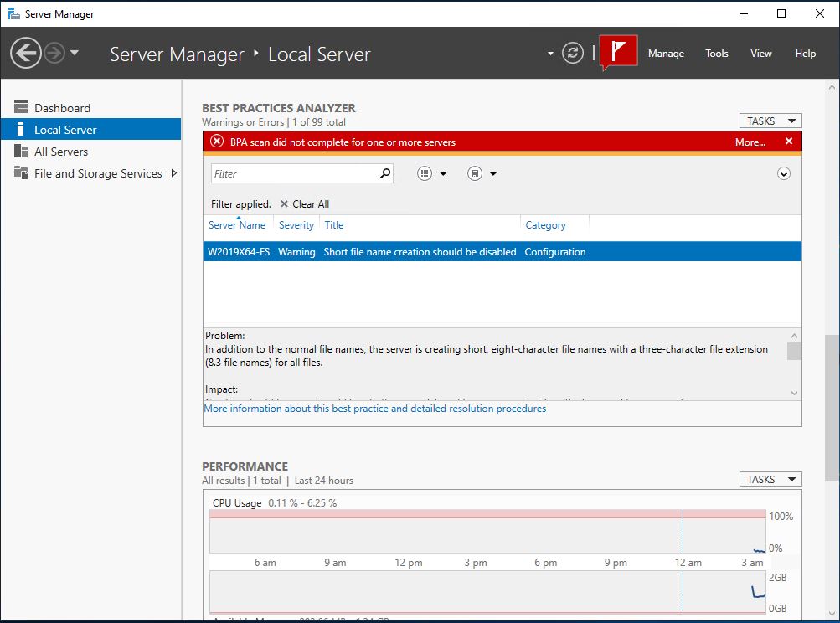Open the saved queries dropdown arrow

pyautogui.click(x=493, y=173)
